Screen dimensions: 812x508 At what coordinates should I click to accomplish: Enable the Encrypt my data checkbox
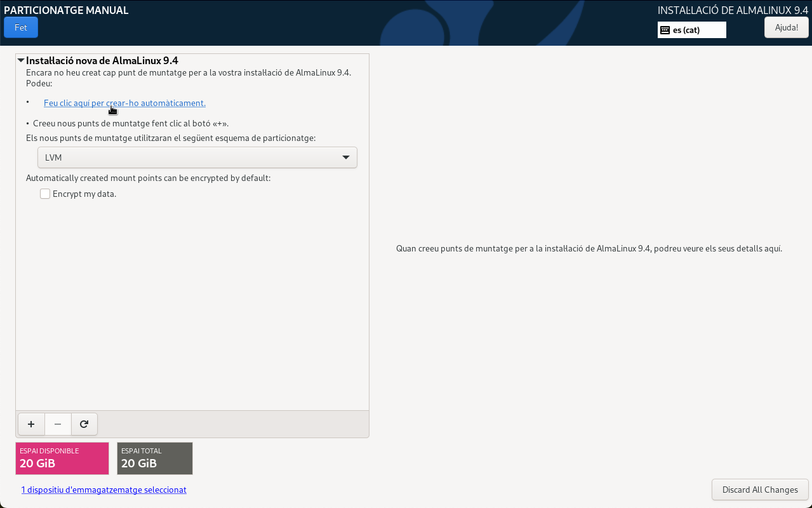tap(45, 194)
